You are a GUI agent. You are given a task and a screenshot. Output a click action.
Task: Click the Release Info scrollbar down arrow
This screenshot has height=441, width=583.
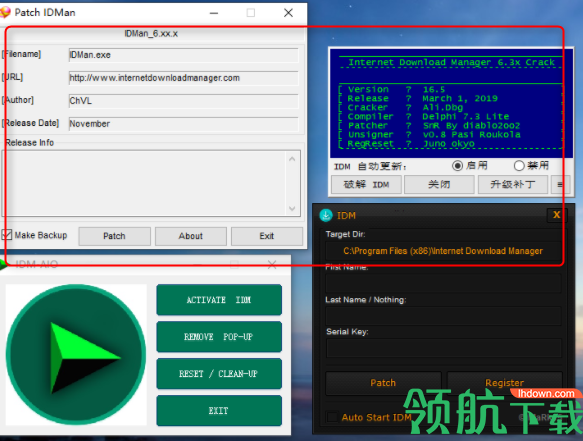click(x=292, y=208)
